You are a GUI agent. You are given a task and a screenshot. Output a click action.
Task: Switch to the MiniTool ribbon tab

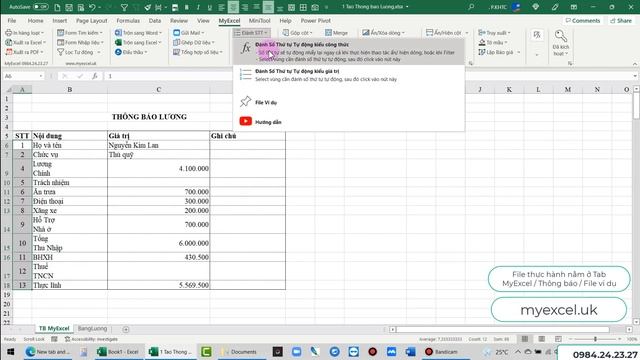pyautogui.click(x=259, y=20)
